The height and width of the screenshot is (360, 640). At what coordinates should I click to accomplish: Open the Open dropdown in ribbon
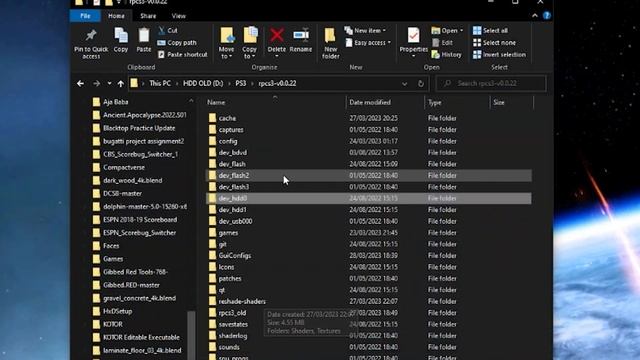(447, 31)
